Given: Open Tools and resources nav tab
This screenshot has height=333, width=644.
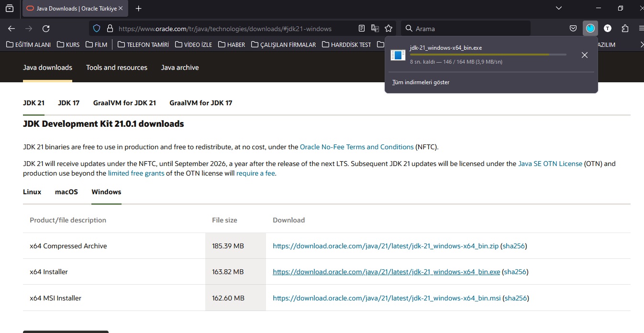Looking at the screenshot, I should click(117, 67).
